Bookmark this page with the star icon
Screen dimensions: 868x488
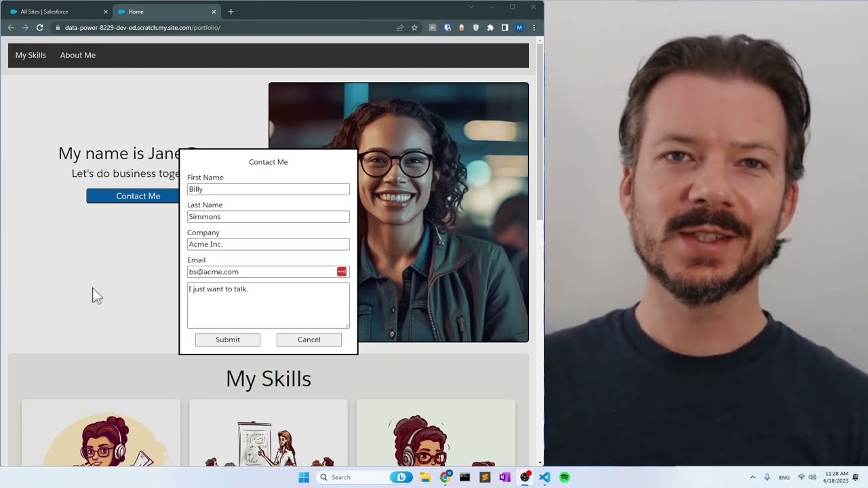pos(414,28)
